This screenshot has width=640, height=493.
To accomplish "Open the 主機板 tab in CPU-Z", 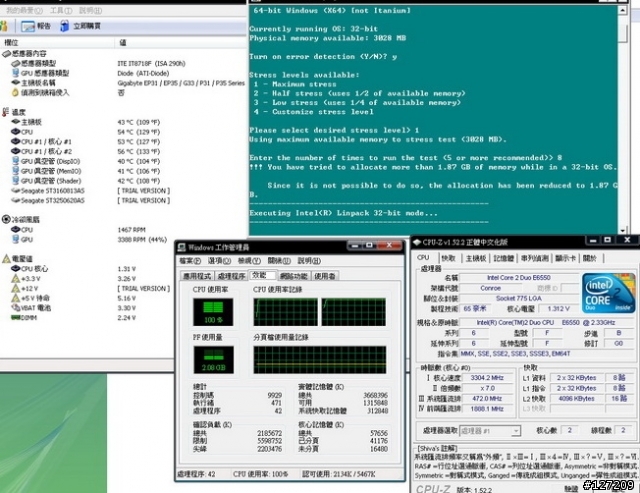I will point(476,258).
